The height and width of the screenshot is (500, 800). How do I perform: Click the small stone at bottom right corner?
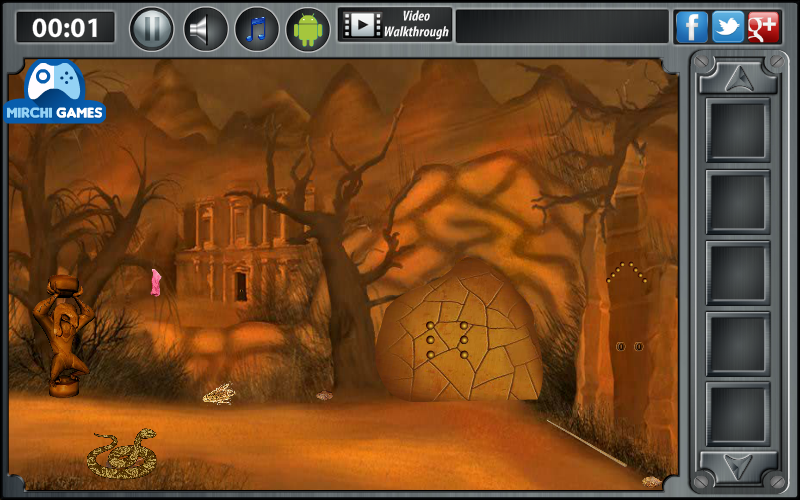click(652, 481)
